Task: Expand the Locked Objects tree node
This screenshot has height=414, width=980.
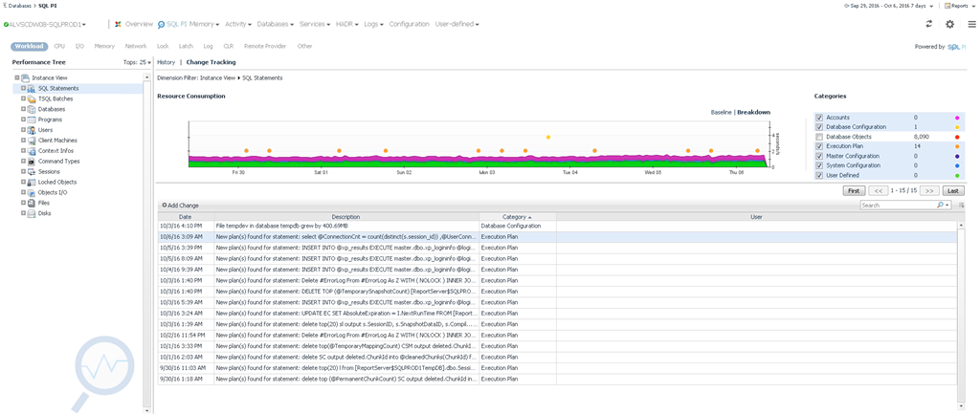Action: [23, 182]
